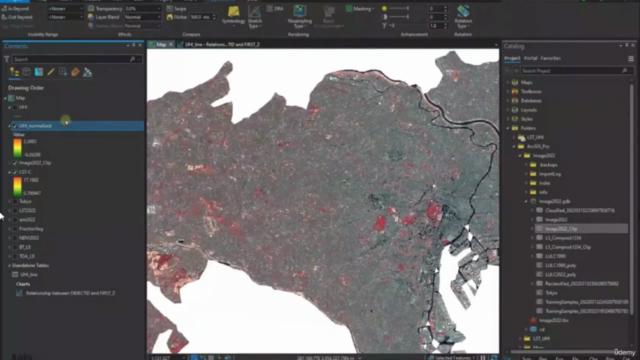Enable the NDVI2022 layer checkbox
Viewport: 640px width, 360px height.
point(15,238)
